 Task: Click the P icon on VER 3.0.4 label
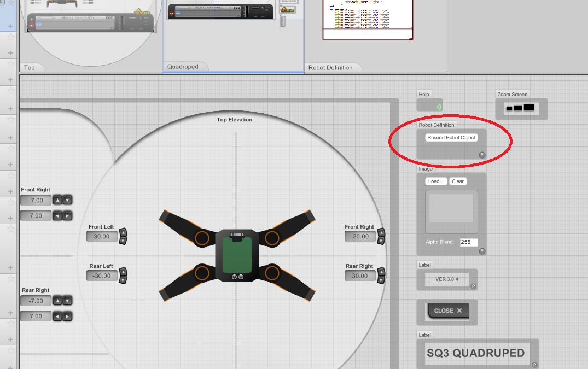coord(473,286)
